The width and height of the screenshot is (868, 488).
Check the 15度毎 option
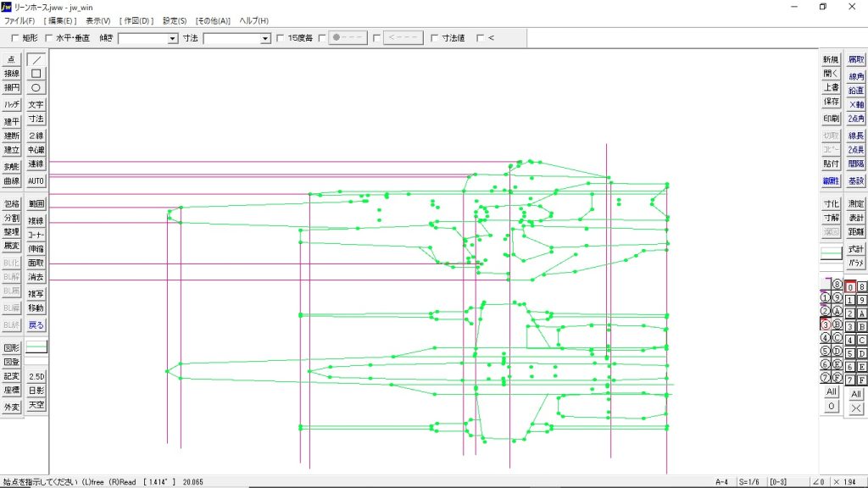(281, 38)
